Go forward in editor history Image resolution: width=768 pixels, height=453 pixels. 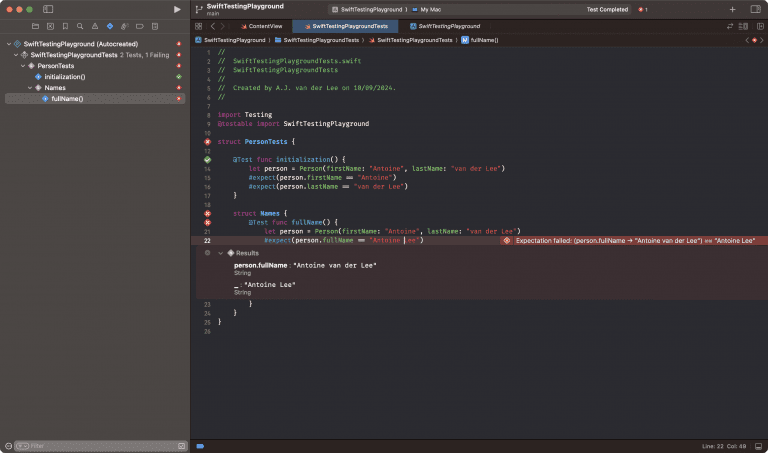click(222, 26)
